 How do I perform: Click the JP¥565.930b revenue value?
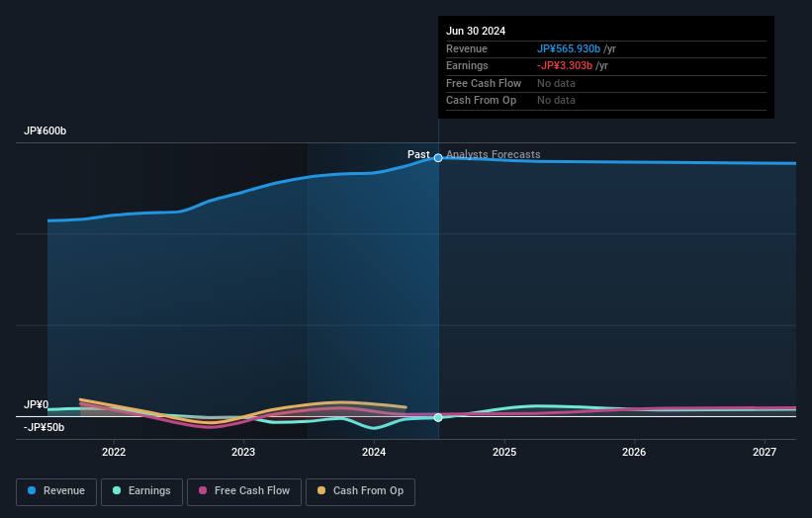[x=569, y=48]
